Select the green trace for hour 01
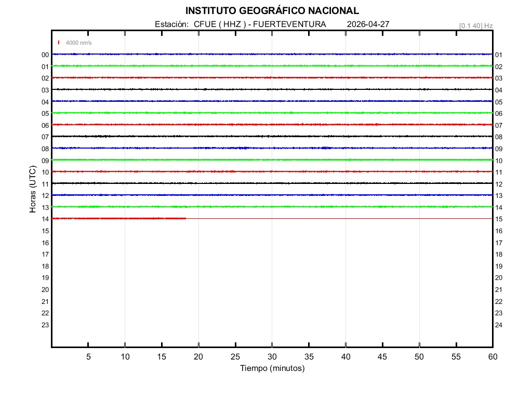 (272, 66)
